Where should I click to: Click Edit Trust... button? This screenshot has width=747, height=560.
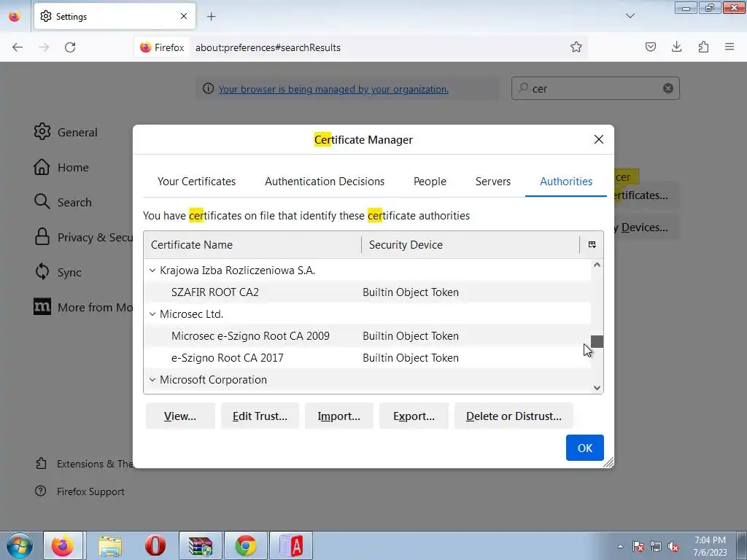pos(260,416)
